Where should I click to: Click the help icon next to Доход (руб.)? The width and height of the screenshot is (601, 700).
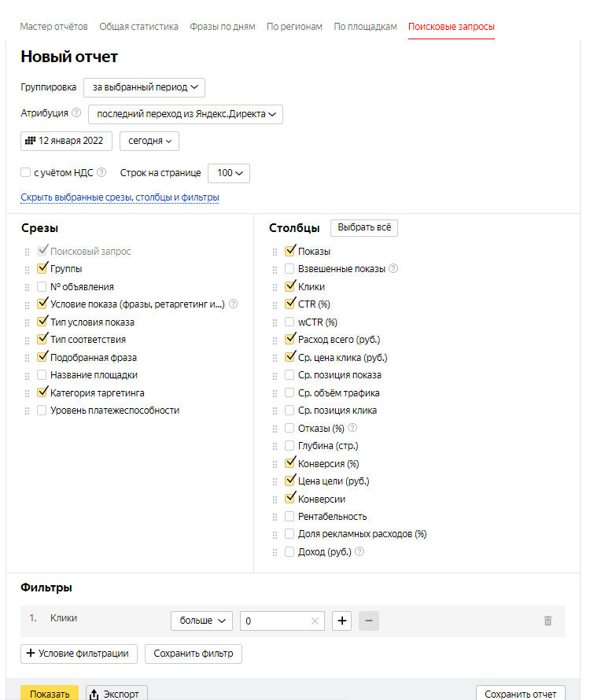coord(359,551)
